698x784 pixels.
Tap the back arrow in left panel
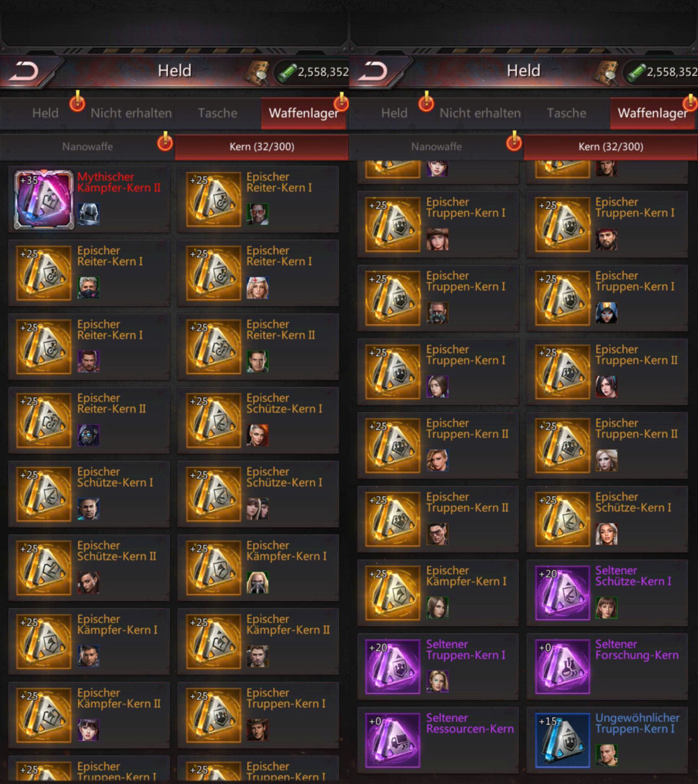coord(24,71)
